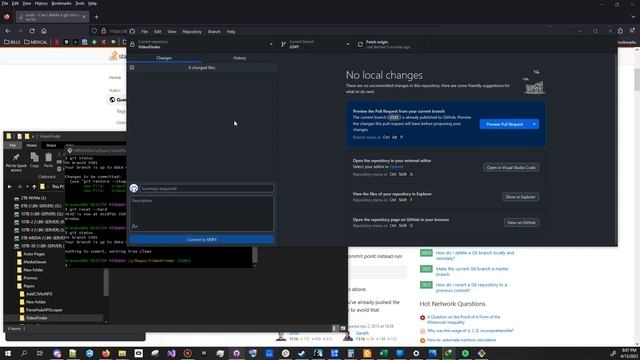The image size is (640, 360).
Task: Click Preview Pull Request button
Action: (x=504, y=124)
